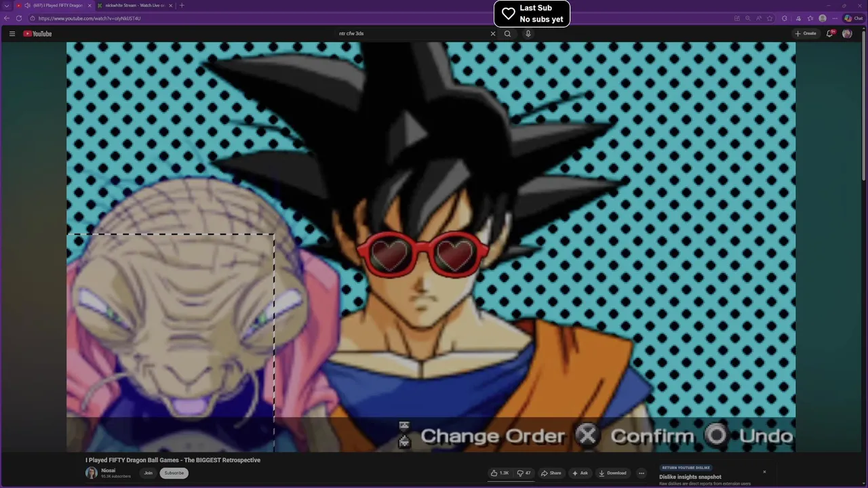
Task: Clear the search text with the X
Action: tap(493, 33)
